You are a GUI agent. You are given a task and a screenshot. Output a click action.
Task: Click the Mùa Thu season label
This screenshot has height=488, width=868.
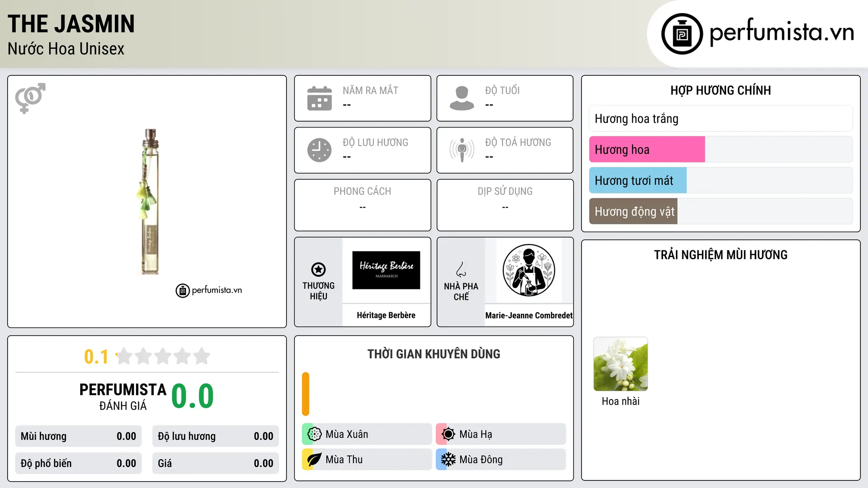[x=344, y=460]
